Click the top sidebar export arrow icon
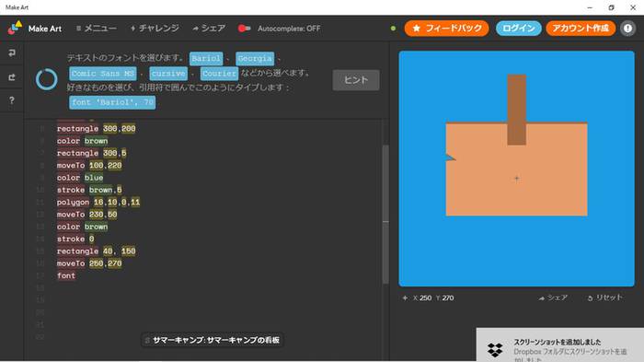The image size is (644, 362). [x=12, y=53]
